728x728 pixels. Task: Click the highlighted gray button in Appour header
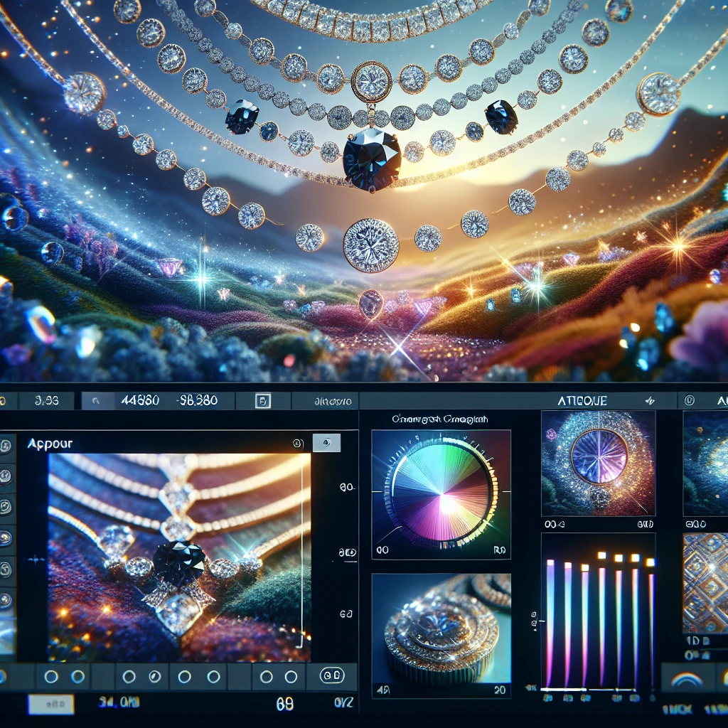click(x=326, y=443)
